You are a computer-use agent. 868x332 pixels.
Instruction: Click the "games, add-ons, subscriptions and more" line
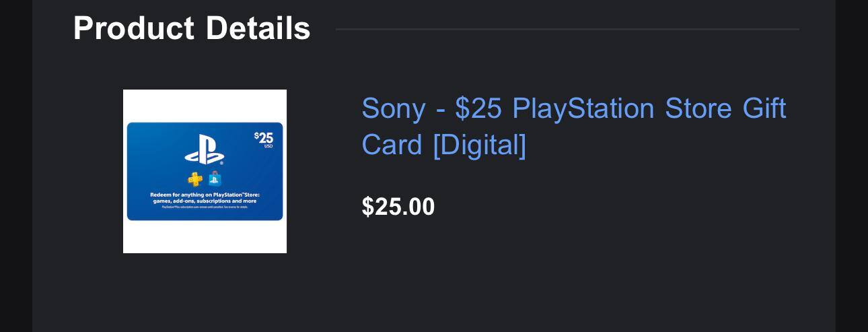tap(205, 201)
